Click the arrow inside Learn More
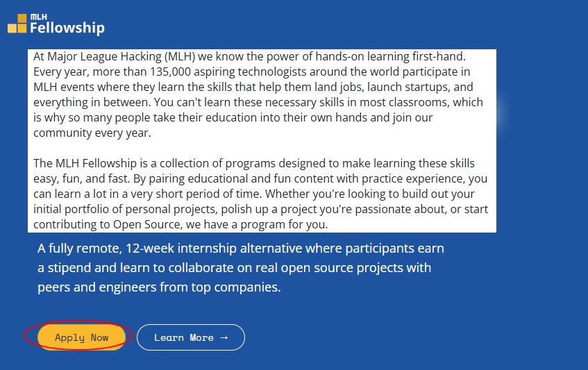The width and height of the screenshot is (588, 370). (224, 337)
